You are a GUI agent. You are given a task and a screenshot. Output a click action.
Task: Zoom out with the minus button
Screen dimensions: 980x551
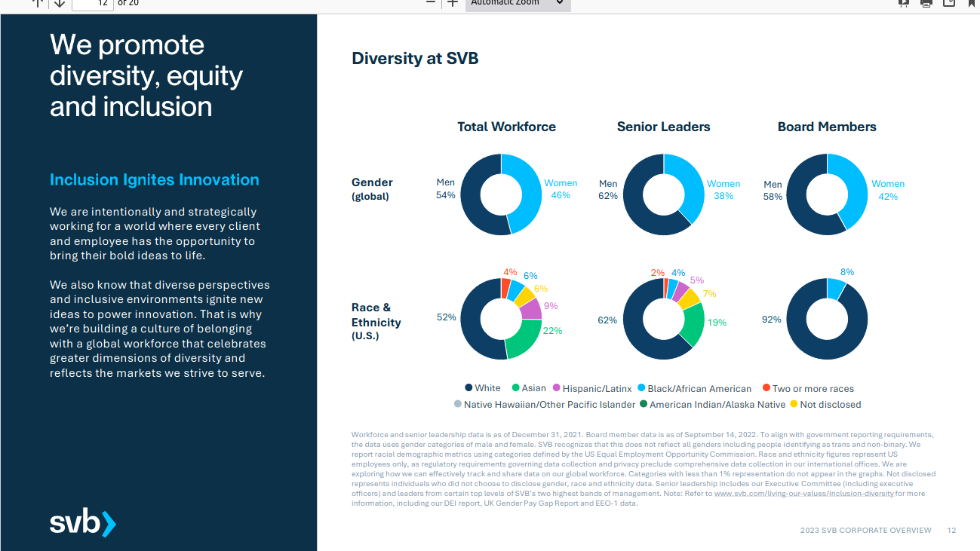pyautogui.click(x=431, y=2)
